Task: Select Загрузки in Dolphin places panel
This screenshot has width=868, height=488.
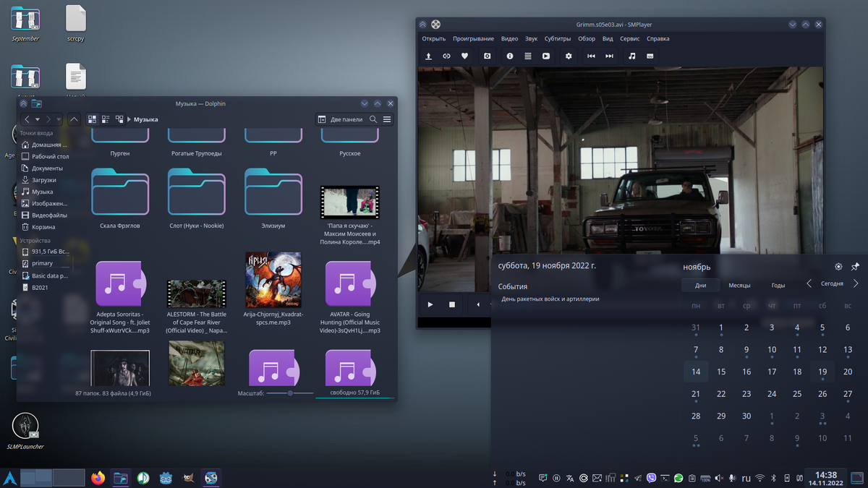Action: 43,180
